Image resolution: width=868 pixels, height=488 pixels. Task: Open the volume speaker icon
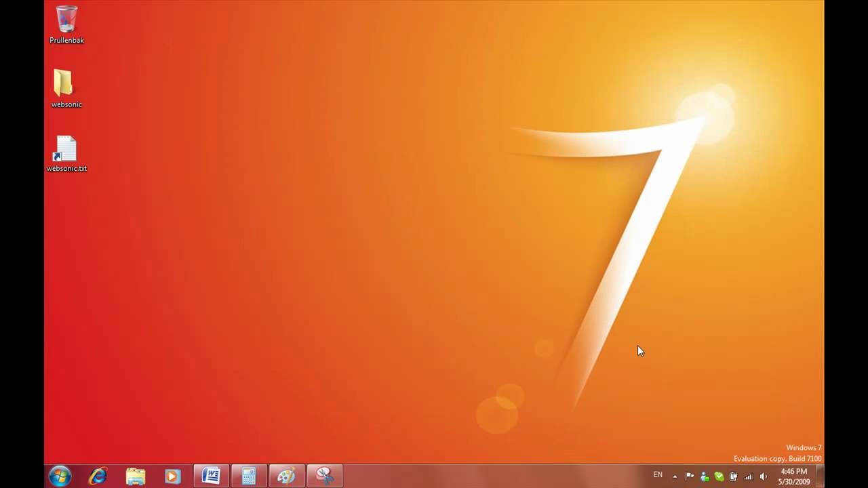[763, 476]
